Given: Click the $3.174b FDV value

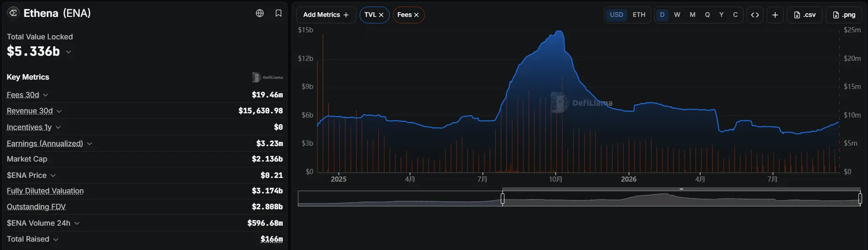Looking at the screenshot, I should [267, 191].
